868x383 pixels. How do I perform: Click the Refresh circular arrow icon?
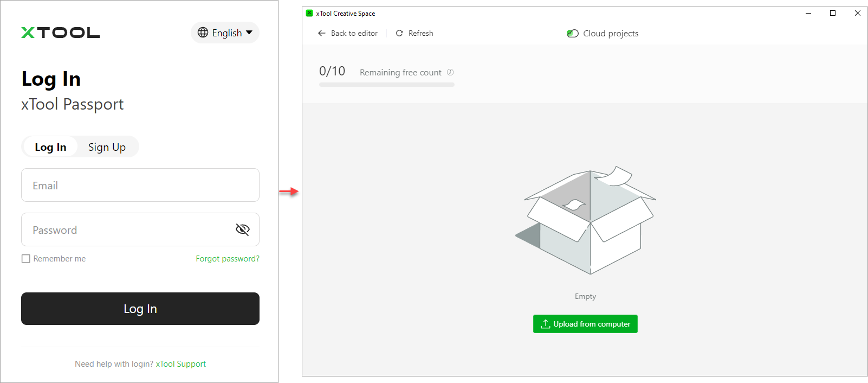[x=399, y=33]
